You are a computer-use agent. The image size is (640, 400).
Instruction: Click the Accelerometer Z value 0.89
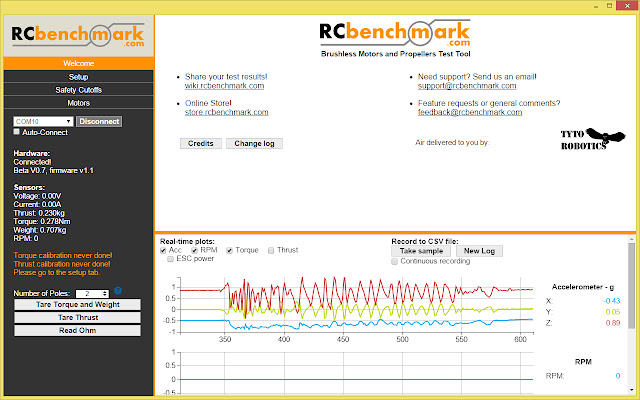point(613,323)
